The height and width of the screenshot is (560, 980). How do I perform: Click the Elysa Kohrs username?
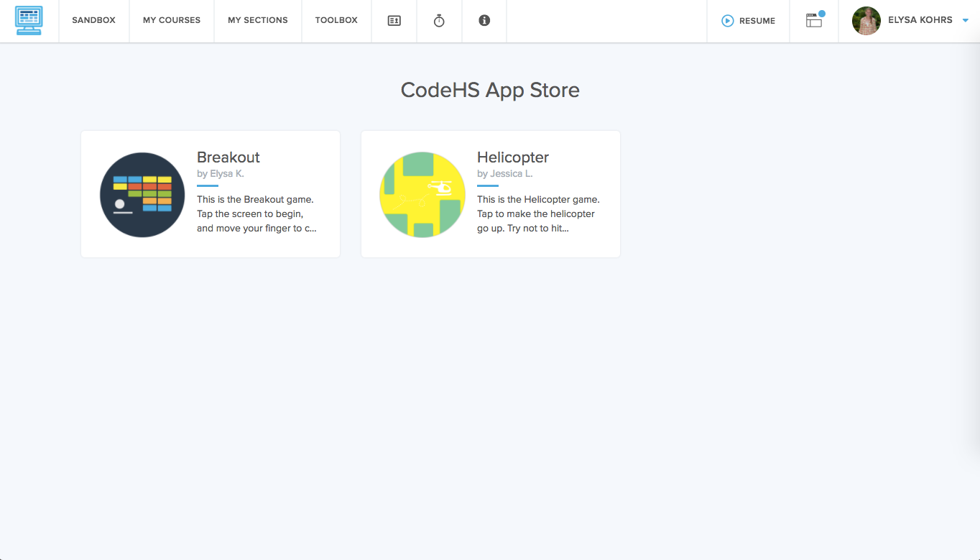[x=920, y=21]
